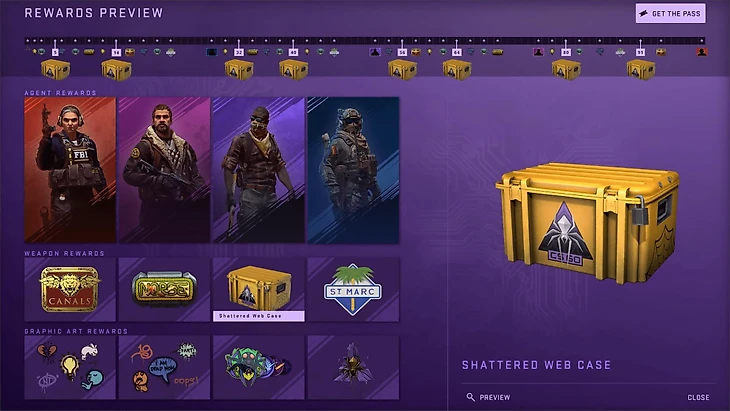The image size is (730, 411).
Task: Select the colorful spider sticker reward
Action: [x=259, y=367]
